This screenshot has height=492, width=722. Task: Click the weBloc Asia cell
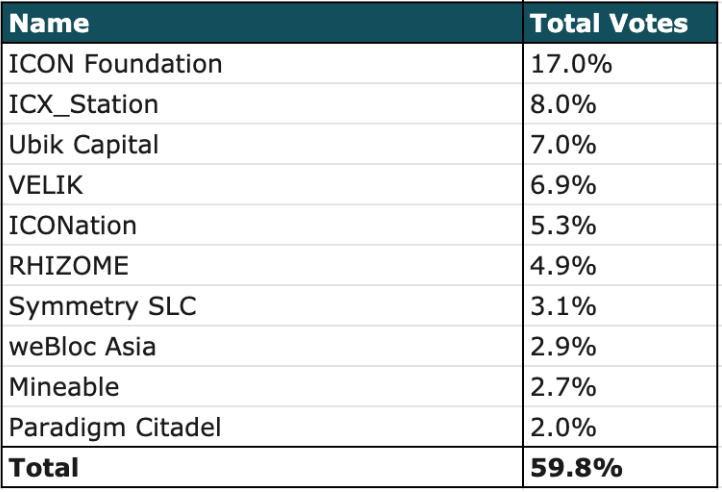tap(262, 346)
